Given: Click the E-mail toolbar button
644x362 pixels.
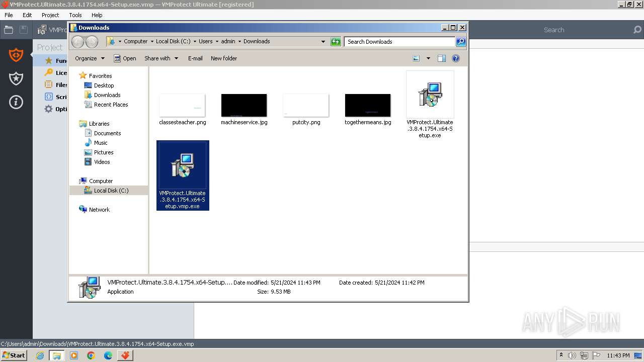Looking at the screenshot, I should point(195,58).
